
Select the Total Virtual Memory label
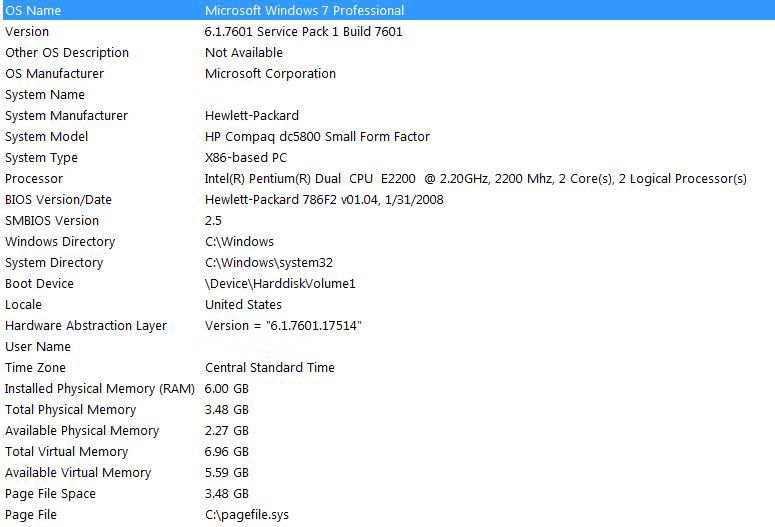pyautogui.click(x=67, y=452)
